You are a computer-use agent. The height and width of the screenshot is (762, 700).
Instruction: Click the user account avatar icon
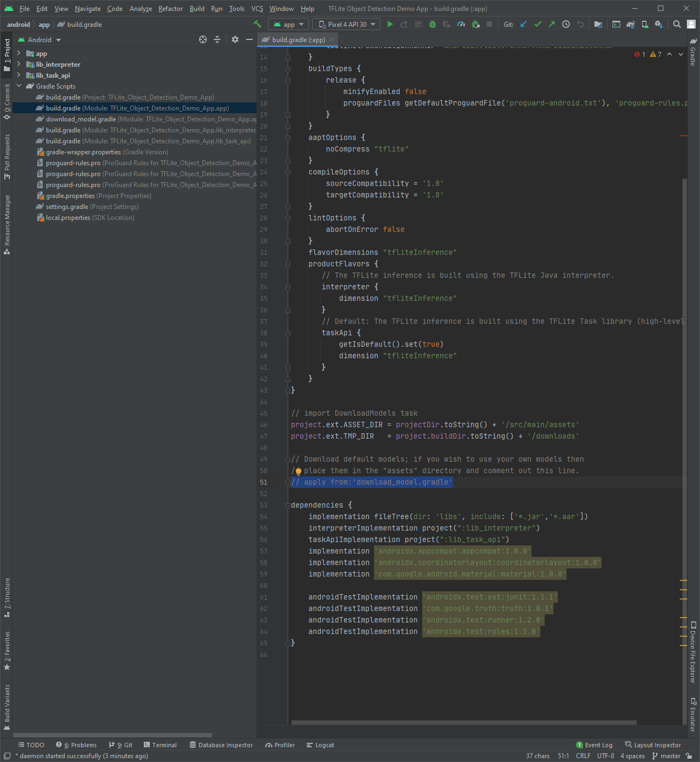(691, 24)
